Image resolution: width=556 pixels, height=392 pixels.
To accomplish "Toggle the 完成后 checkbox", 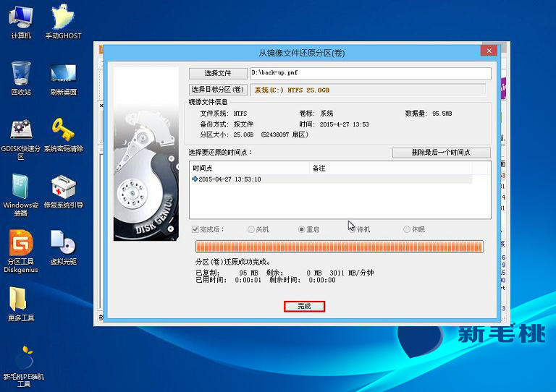I will (x=195, y=229).
